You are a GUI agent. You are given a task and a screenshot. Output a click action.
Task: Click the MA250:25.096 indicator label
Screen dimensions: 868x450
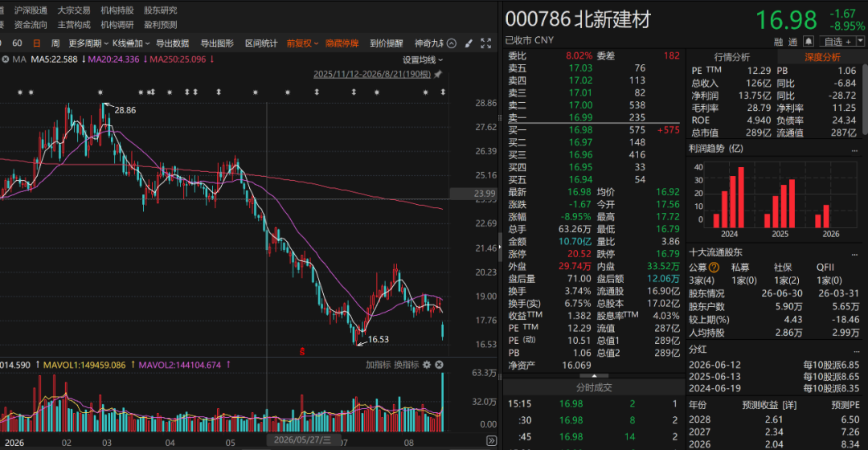(x=178, y=59)
